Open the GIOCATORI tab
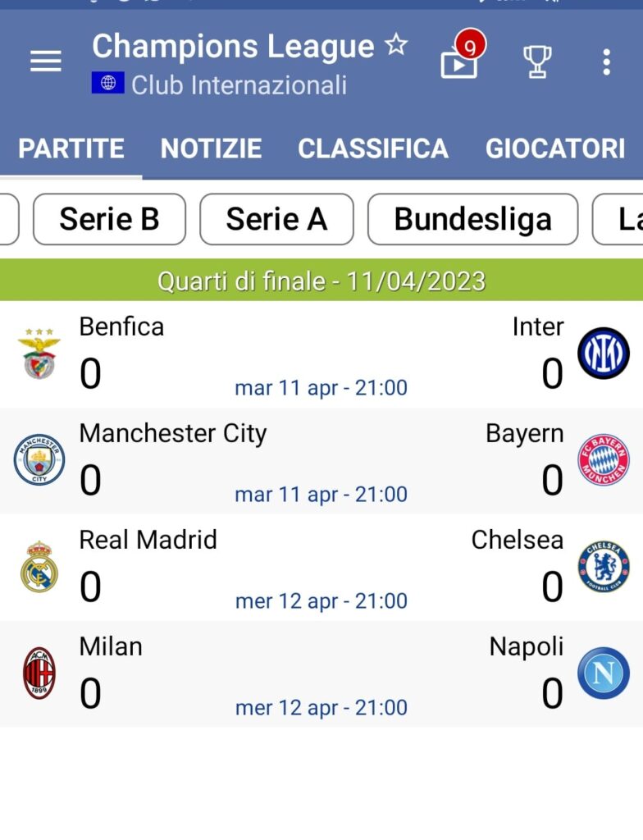643x840 pixels. tap(555, 148)
